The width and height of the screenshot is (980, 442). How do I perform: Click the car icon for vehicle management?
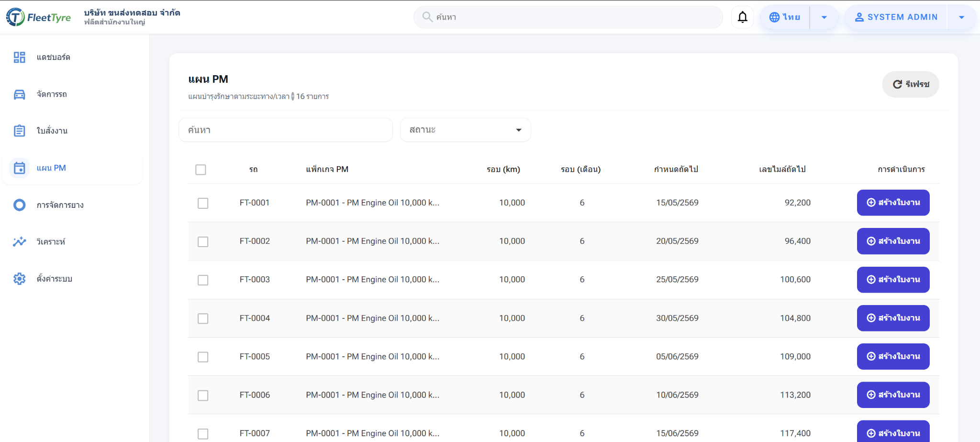(19, 94)
